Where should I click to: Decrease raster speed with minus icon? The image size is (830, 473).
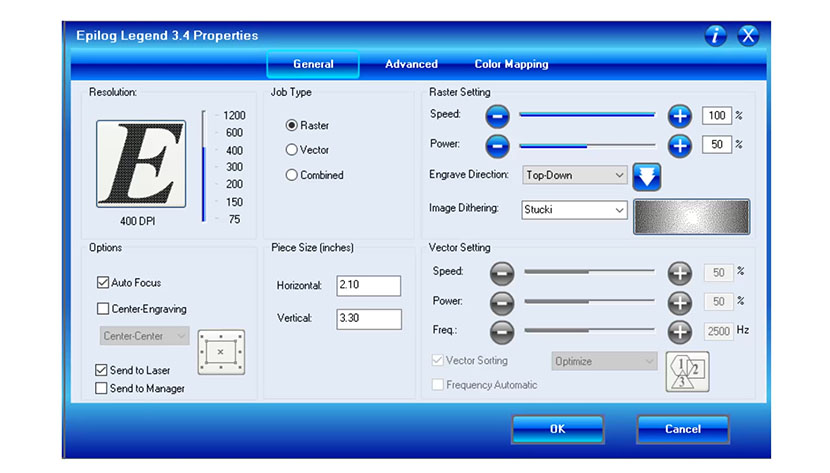click(498, 116)
